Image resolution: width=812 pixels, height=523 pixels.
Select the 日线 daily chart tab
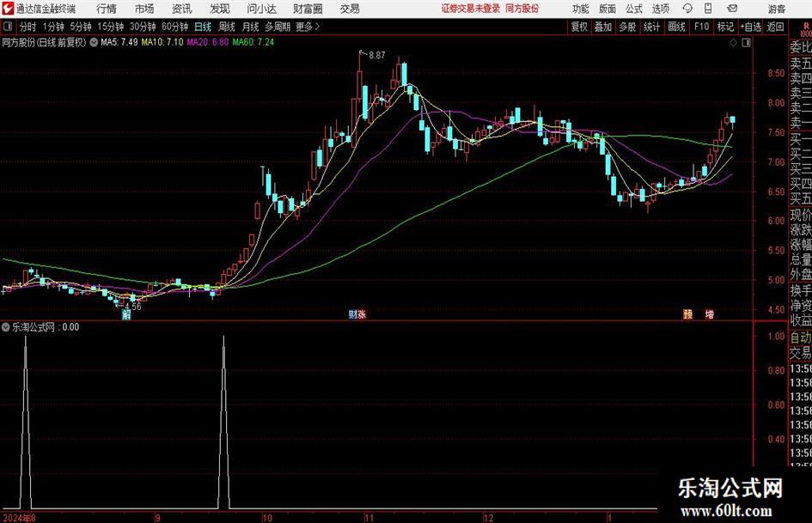click(203, 27)
